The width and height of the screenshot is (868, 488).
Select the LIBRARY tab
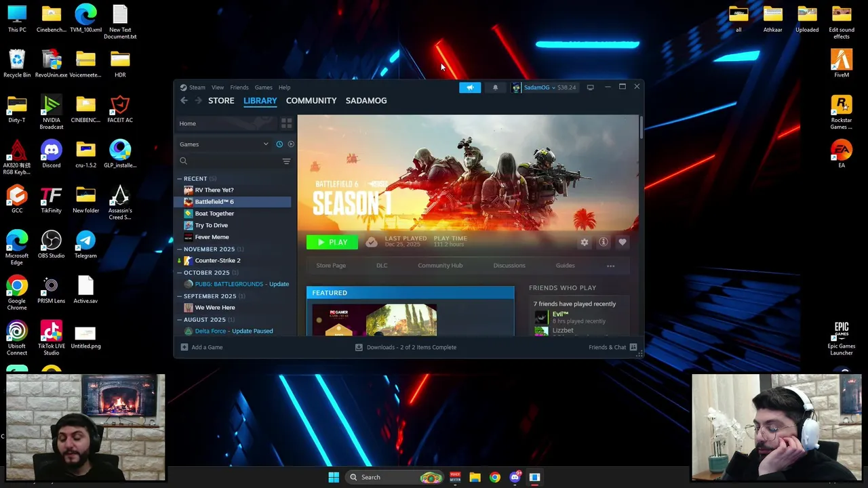tap(260, 100)
